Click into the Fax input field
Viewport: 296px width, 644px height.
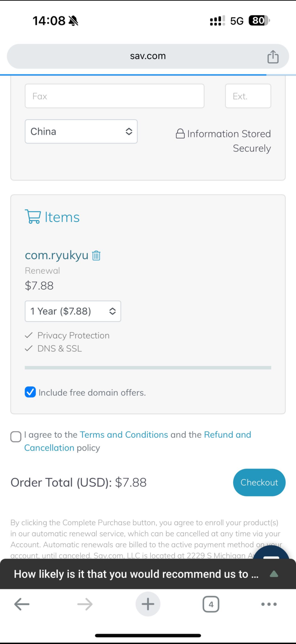(x=115, y=96)
